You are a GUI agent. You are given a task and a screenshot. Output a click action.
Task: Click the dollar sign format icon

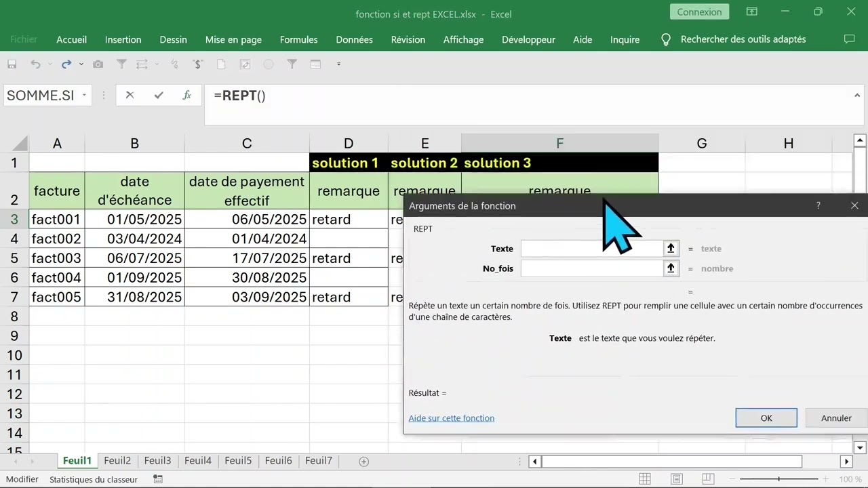click(x=197, y=64)
